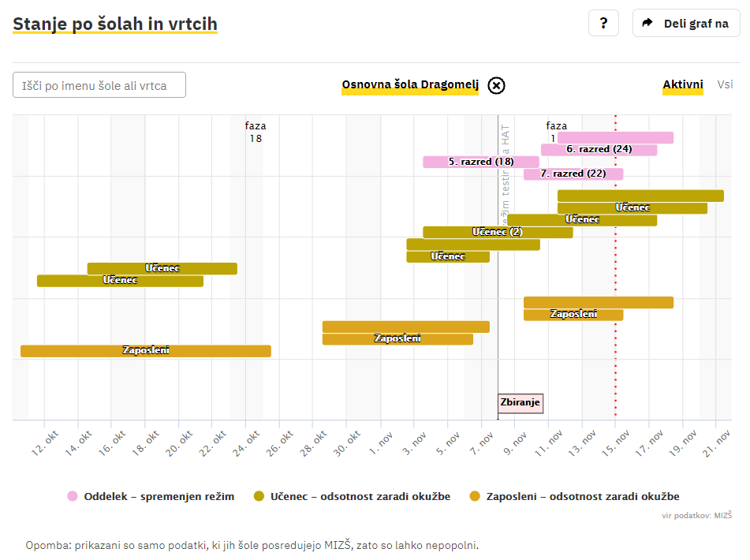750x560 pixels.
Task: Click the longest Zaposleni bar in October
Action: (146, 351)
